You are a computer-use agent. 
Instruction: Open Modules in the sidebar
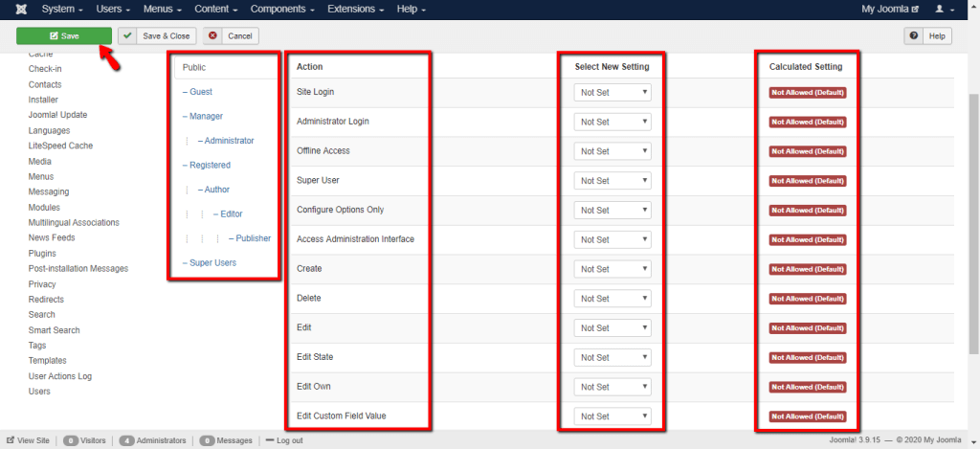tap(44, 208)
